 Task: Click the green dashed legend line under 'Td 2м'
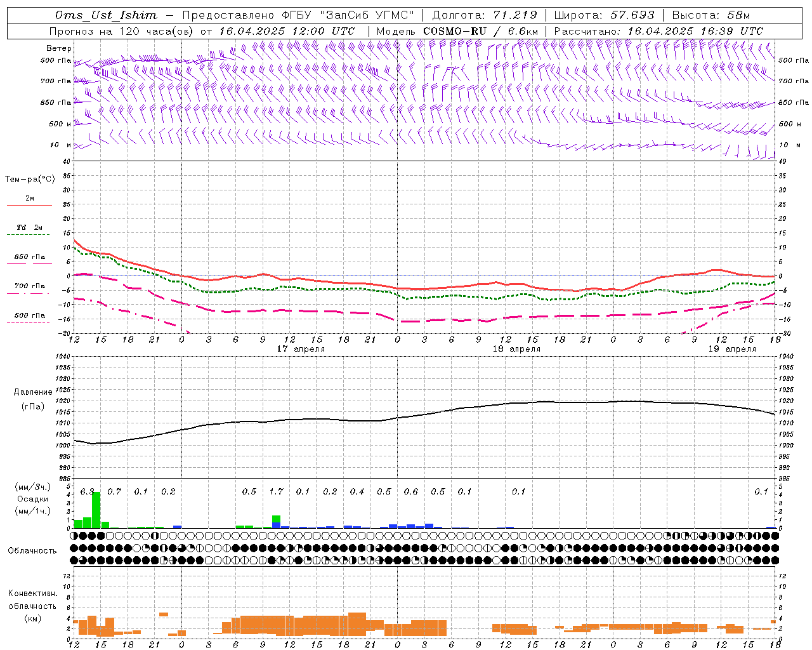[x=29, y=235]
